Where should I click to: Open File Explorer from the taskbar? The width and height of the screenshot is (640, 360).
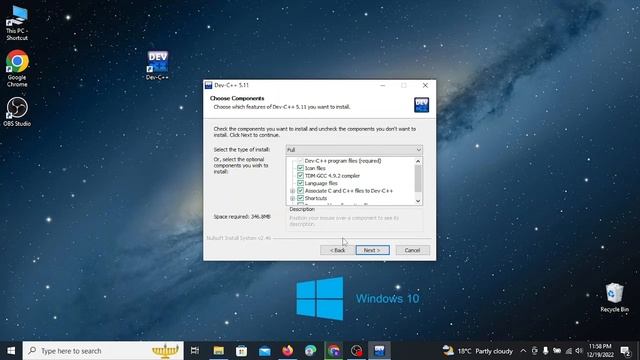point(218,351)
